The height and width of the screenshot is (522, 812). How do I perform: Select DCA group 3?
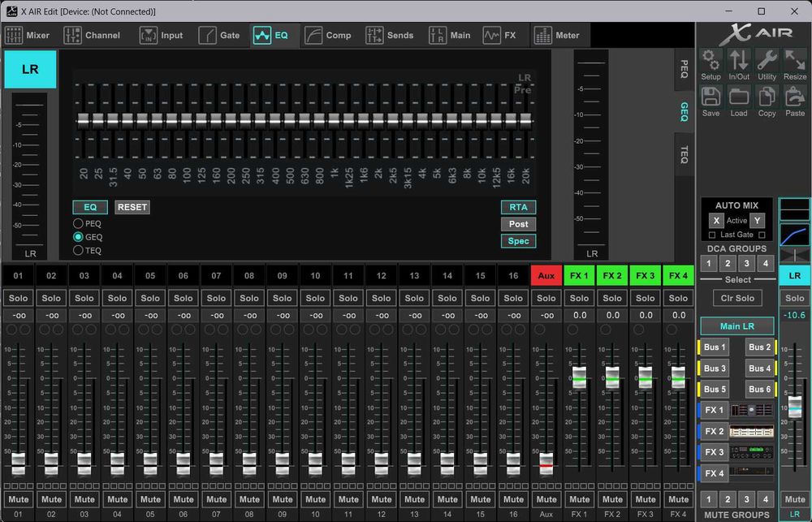point(746,264)
